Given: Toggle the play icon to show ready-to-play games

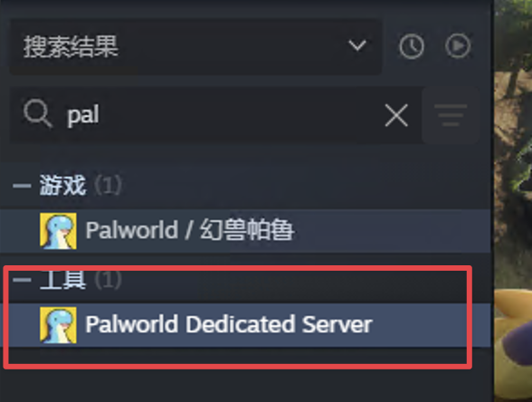Looking at the screenshot, I should pos(458,46).
